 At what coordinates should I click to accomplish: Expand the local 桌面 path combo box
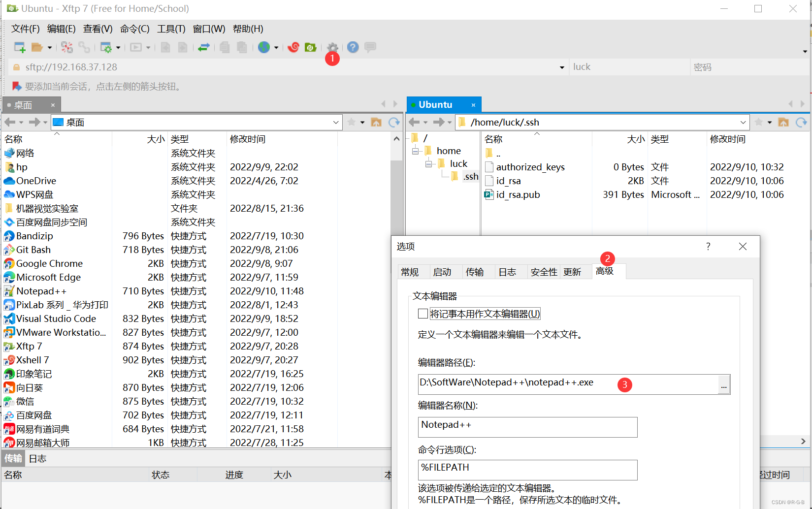click(336, 122)
